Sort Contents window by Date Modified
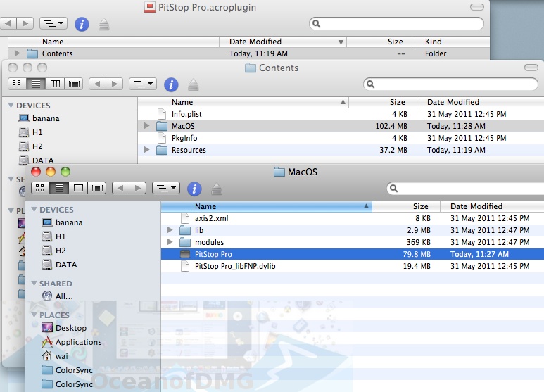This screenshot has width=544, height=392. pyautogui.click(x=481, y=102)
